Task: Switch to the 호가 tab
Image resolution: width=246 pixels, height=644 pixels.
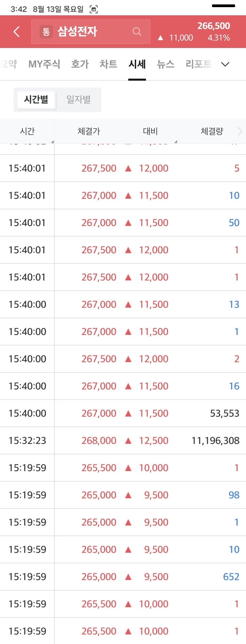Action: 80,64
